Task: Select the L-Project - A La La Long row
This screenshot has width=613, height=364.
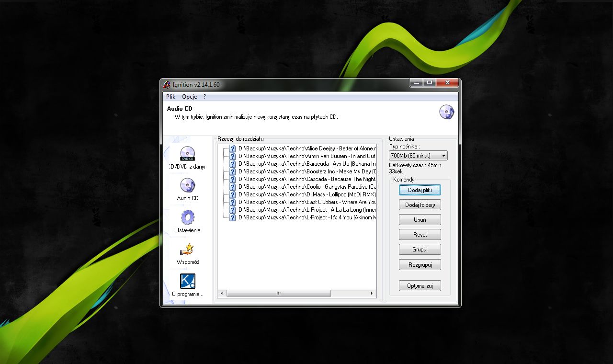Action: point(307,210)
